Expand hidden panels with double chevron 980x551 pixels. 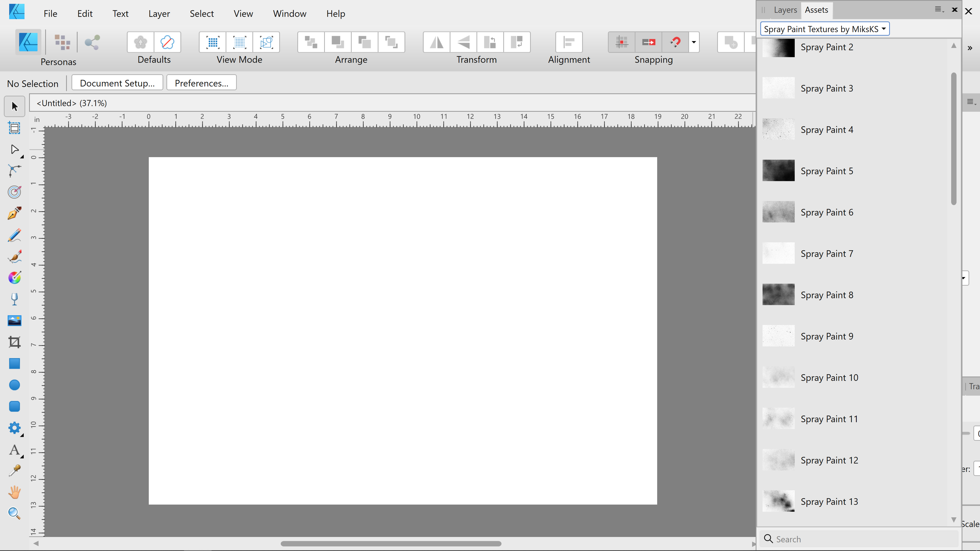point(970,48)
